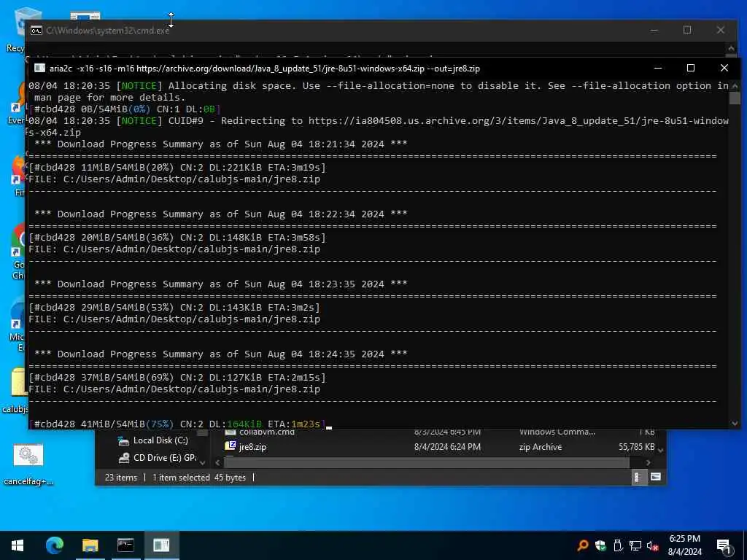This screenshot has height=560, width=747.
Task: Open File Explorer from the taskbar
Action: point(90,545)
